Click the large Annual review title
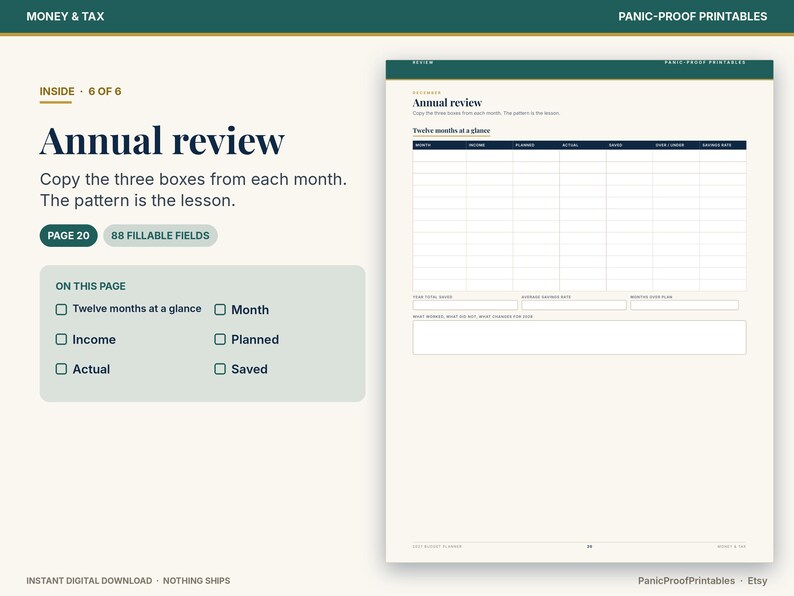The height and width of the screenshot is (596, 794). coord(162,141)
